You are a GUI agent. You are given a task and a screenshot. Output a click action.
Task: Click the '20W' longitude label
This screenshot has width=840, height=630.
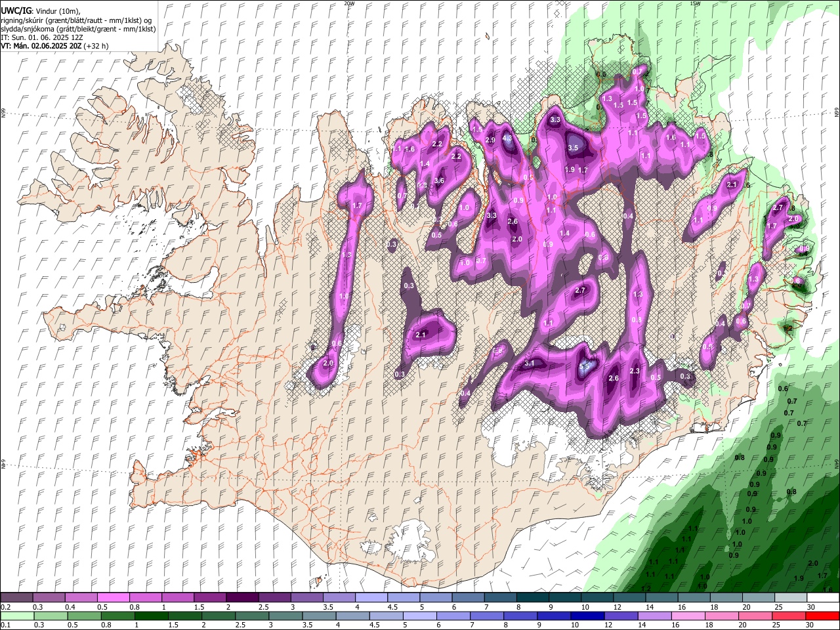pyautogui.click(x=349, y=3)
